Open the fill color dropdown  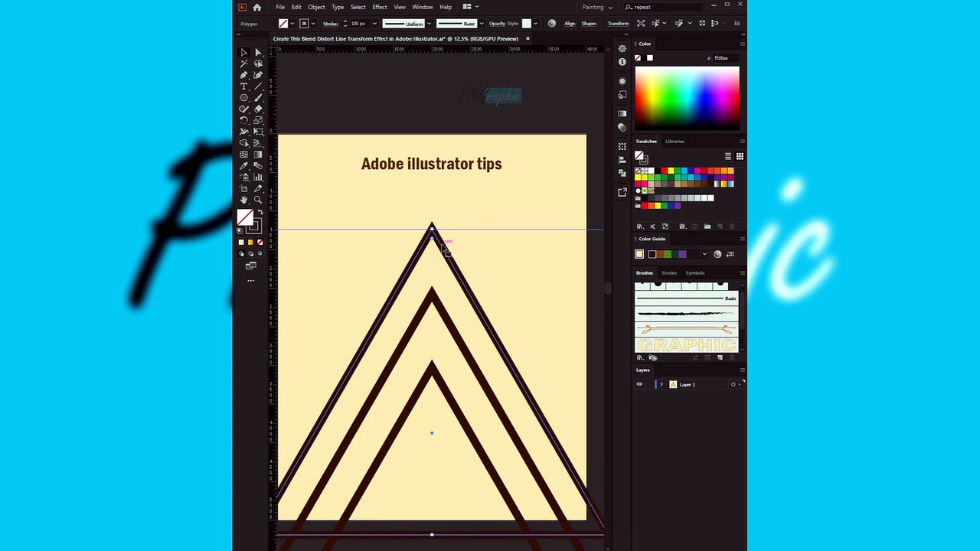(292, 24)
